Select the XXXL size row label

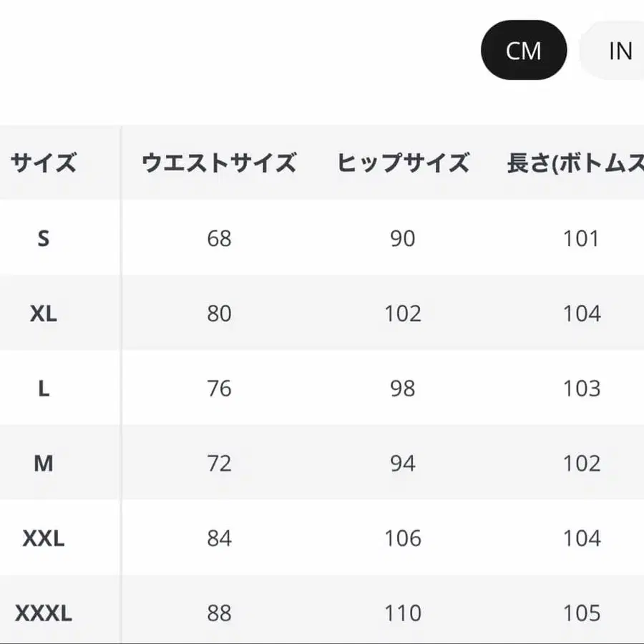43,613
